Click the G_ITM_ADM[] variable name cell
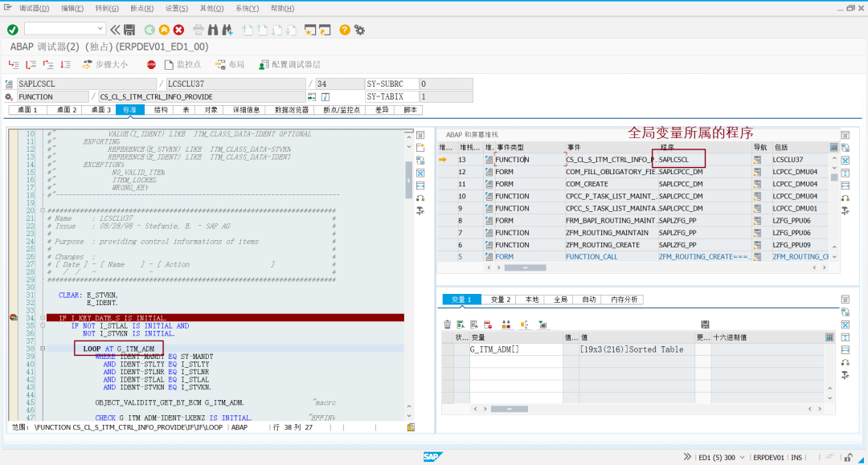This screenshot has width=868, height=465. coord(515,349)
